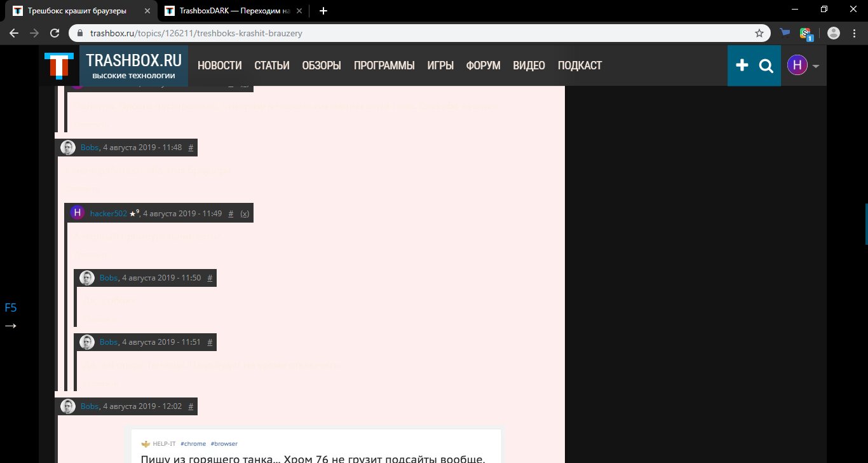Open hacker502 profile link
The image size is (868, 463).
pyautogui.click(x=109, y=214)
